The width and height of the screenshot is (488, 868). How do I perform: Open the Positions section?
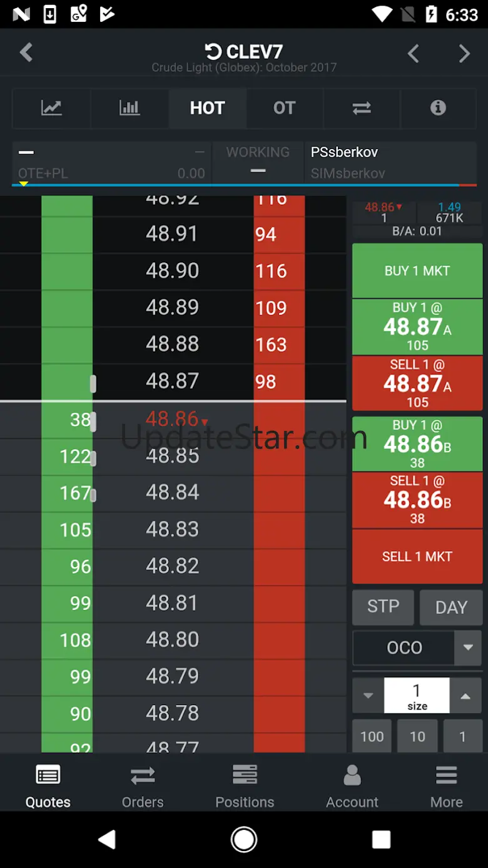[245, 787]
